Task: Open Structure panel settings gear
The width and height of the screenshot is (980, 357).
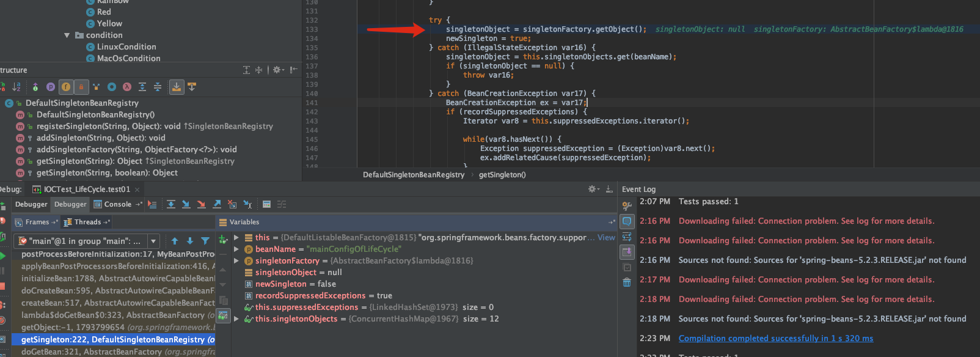Action: click(278, 70)
